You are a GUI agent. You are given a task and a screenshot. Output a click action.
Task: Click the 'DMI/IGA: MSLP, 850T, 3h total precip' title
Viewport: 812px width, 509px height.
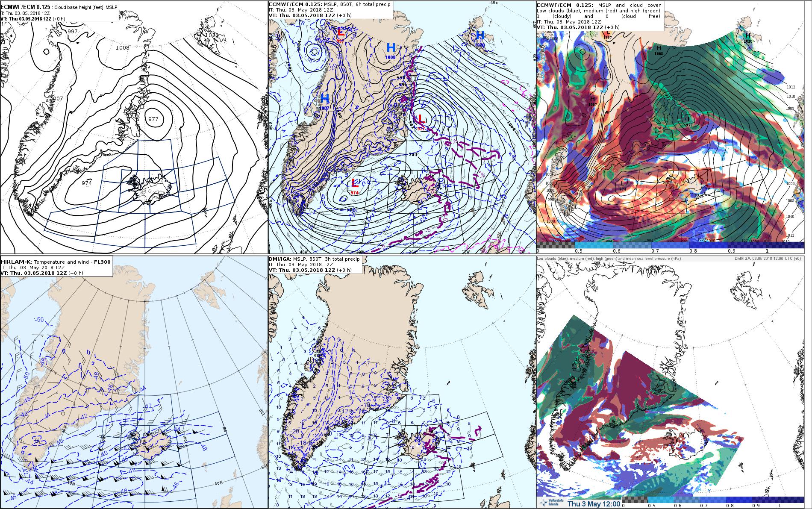pos(314,259)
